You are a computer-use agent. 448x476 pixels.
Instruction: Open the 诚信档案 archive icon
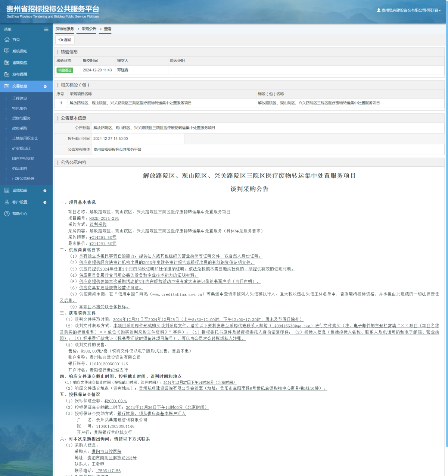[x=7, y=190]
